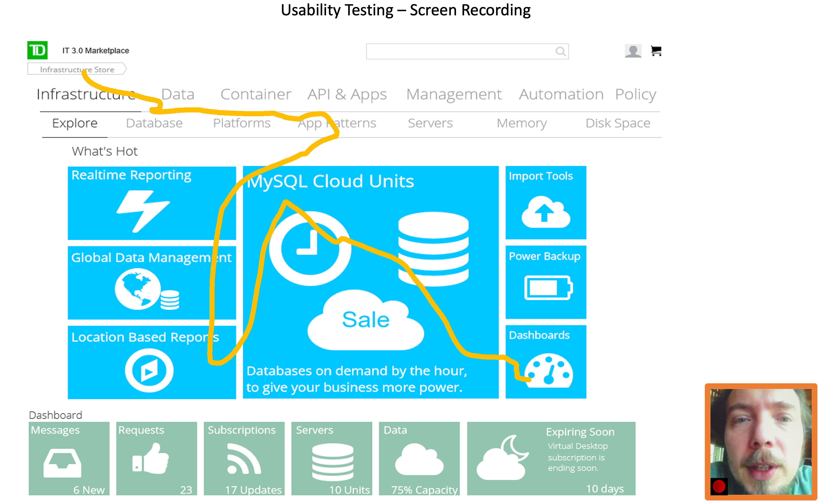This screenshot has height=504, width=823.
Task: Click the TD logo
Action: (x=37, y=50)
